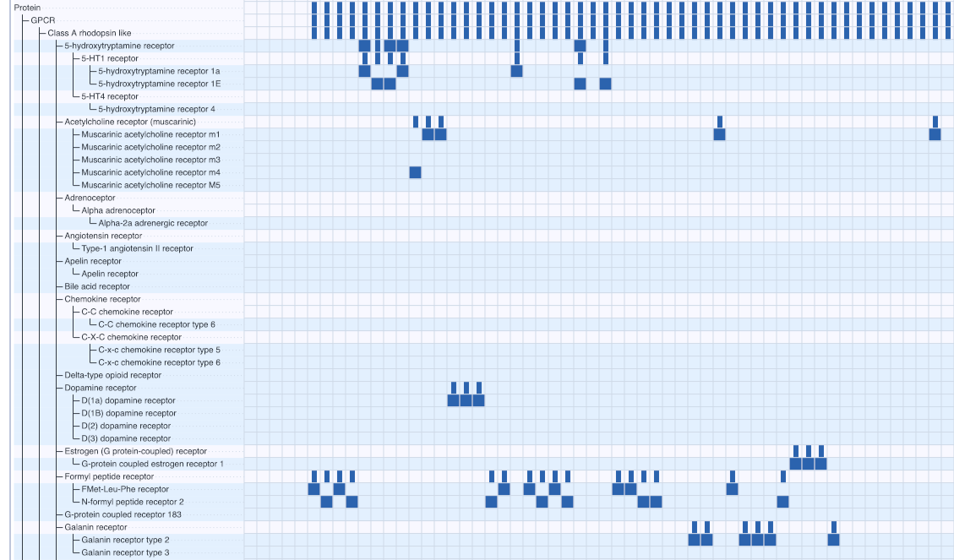Screen dimensions: 954x560
Task: Click leftmost filled cell in D(1a) dopamine row
Action: pyautogui.click(x=453, y=400)
